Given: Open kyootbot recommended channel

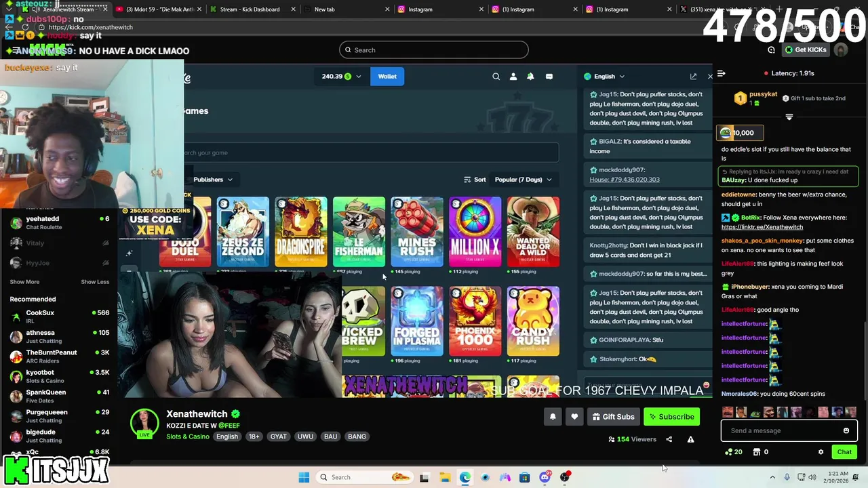Looking at the screenshot, I should click(x=59, y=376).
